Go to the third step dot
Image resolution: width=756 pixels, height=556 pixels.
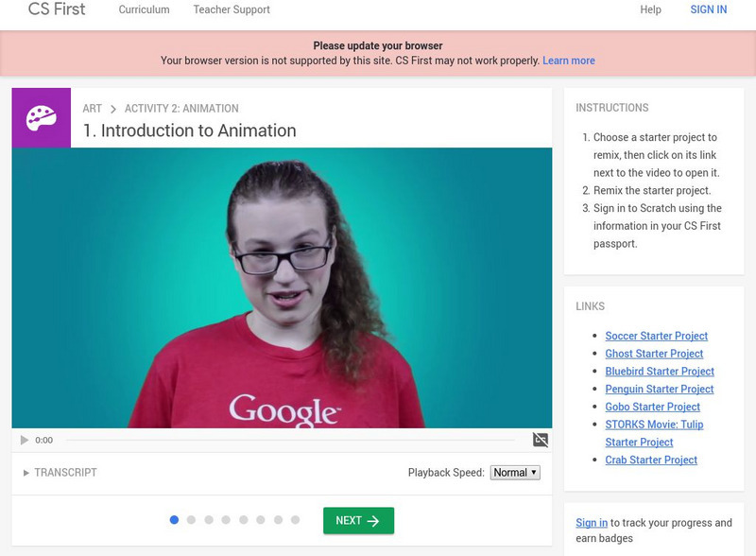(x=209, y=520)
